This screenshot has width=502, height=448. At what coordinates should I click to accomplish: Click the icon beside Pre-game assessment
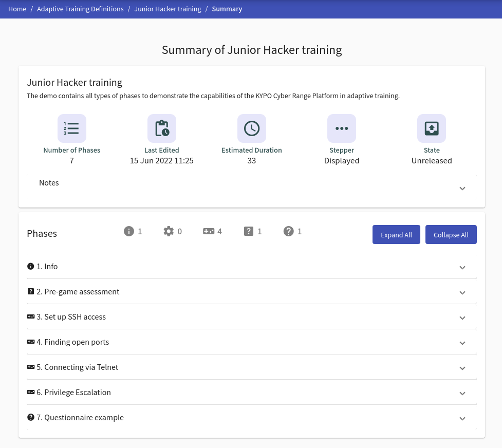[x=31, y=291]
